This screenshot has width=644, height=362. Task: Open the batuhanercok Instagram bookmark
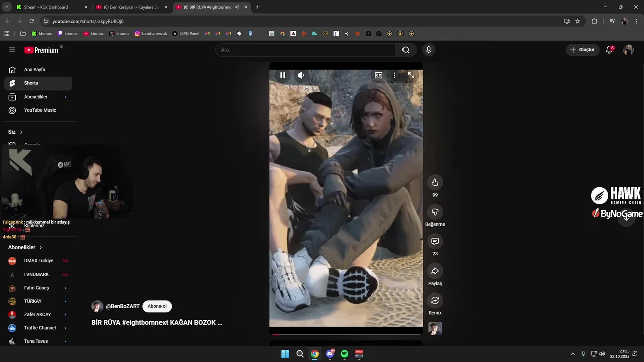(x=151, y=34)
